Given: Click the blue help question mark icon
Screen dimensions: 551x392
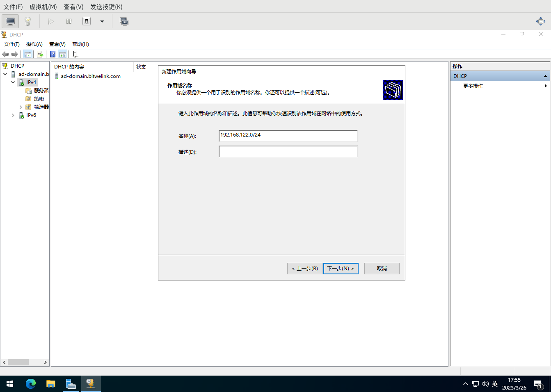Looking at the screenshot, I should 53,54.
